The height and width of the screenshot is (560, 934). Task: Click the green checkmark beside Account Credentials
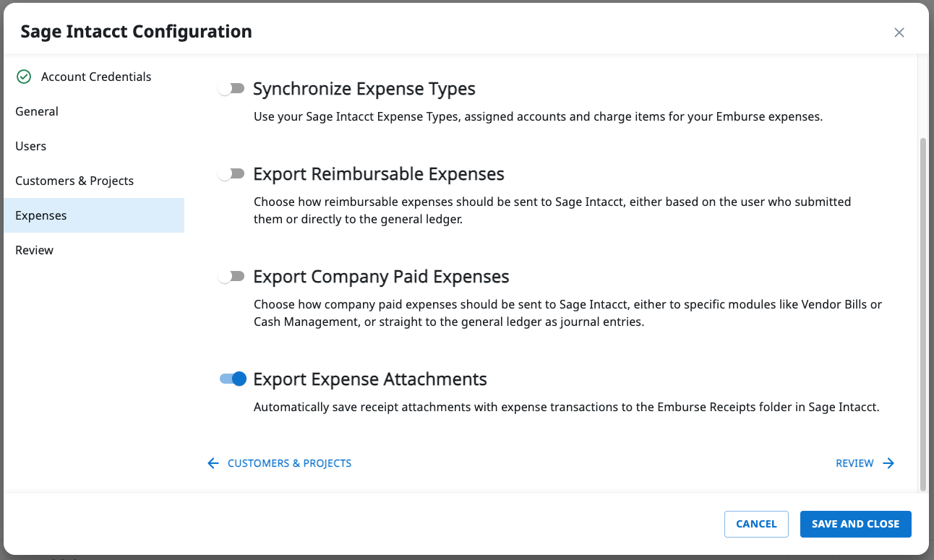point(24,77)
